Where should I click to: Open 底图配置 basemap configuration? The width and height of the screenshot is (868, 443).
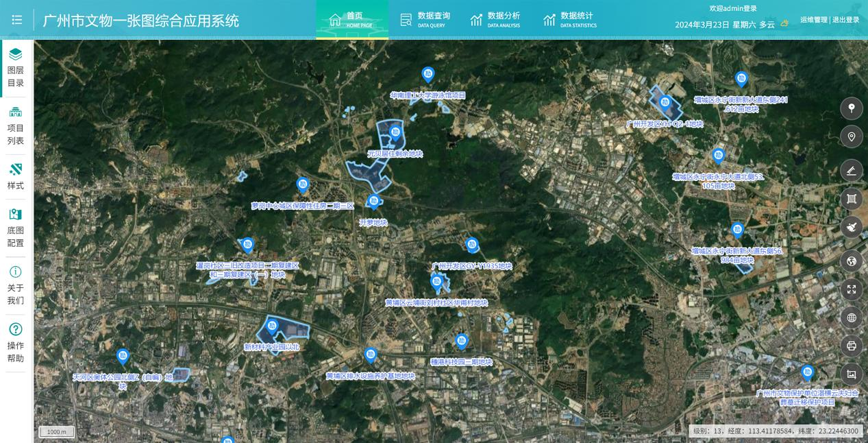(x=16, y=228)
